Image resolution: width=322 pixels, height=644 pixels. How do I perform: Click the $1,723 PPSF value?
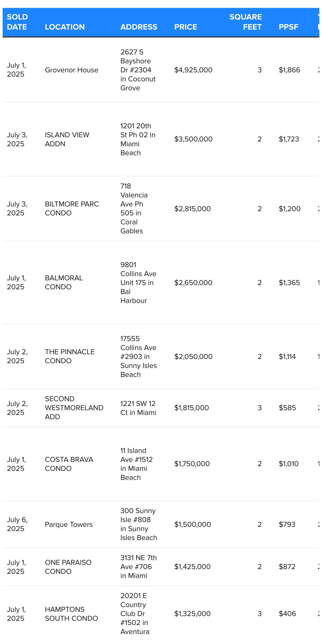289,139
